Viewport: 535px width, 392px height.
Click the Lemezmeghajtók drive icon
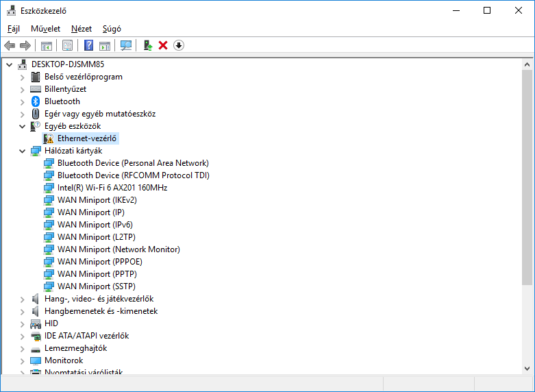[36, 349]
